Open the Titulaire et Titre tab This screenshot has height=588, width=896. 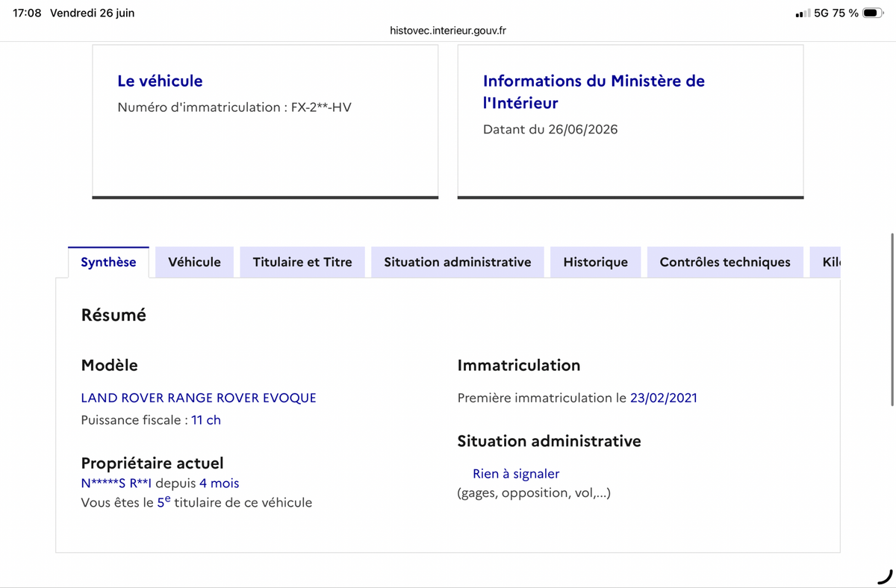[x=302, y=262]
